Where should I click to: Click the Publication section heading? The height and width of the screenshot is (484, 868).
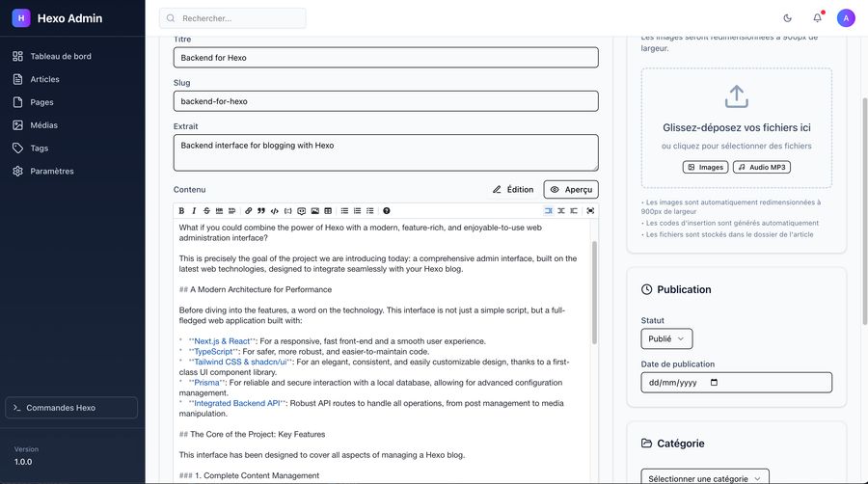click(684, 289)
